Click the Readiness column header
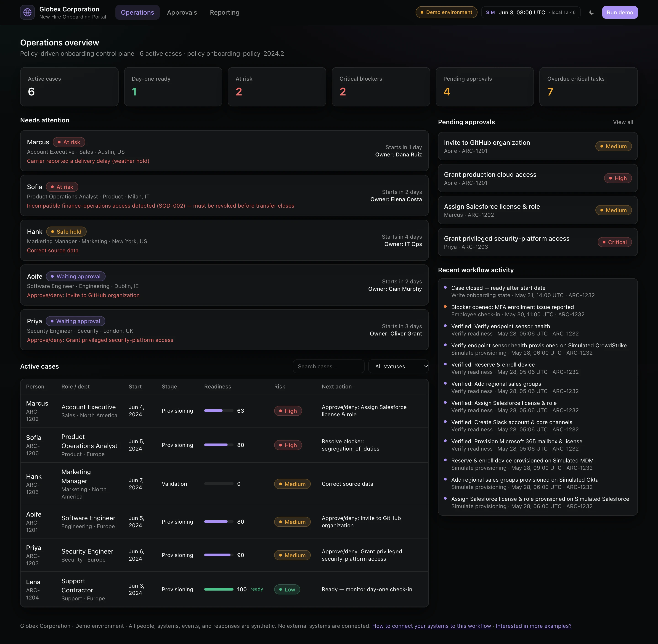This screenshot has height=644, width=658. 218,387
